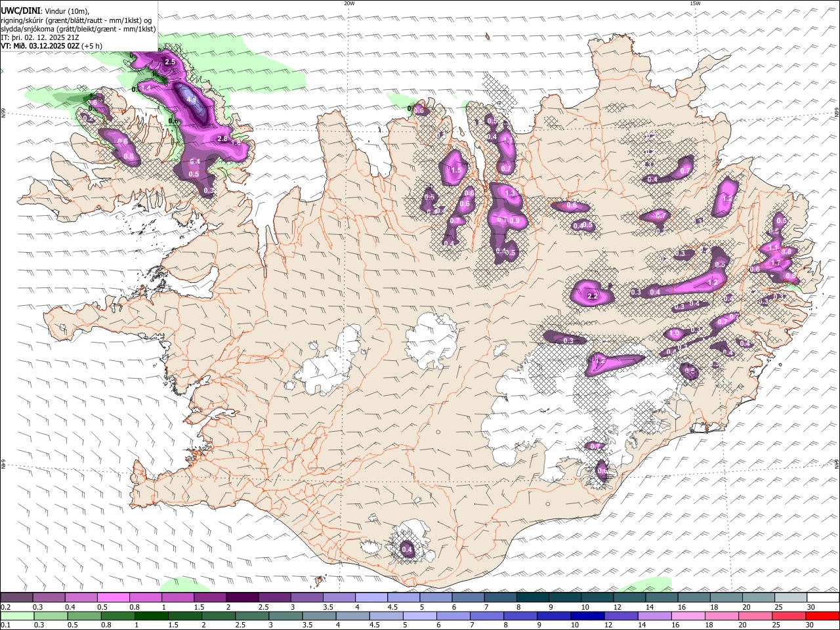Pick upper legend swatch labeled 0.2

pos(16,597)
